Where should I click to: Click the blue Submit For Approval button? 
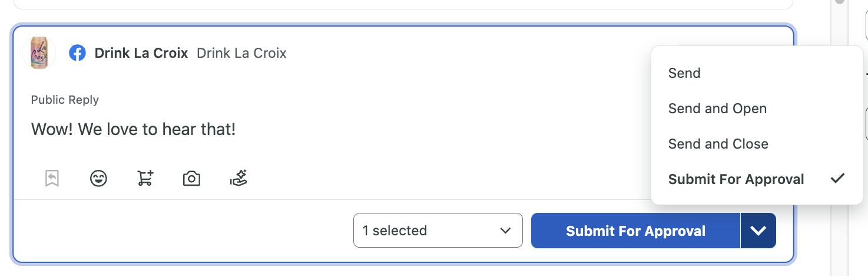635,231
